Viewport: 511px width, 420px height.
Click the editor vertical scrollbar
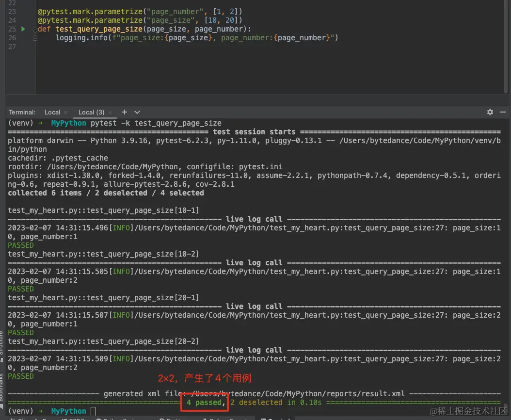click(x=506, y=46)
